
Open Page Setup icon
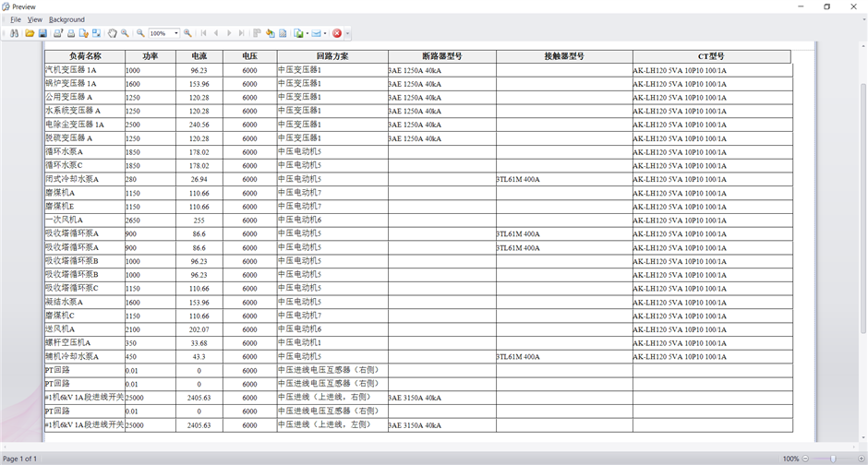(x=84, y=33)
